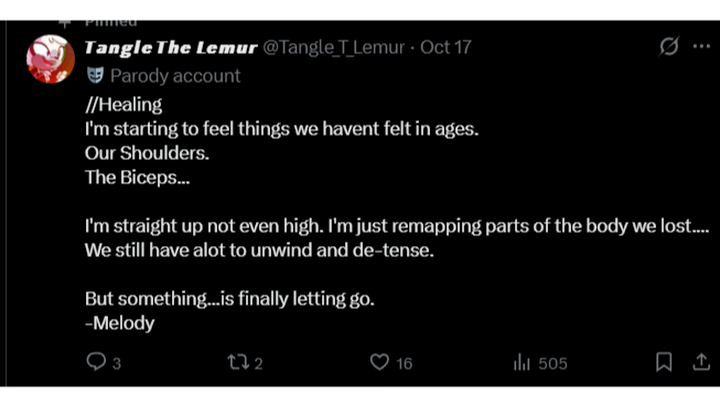Image resolution: width=720 pixels, height=405 pixels.
Task: Open the three-dot more options menu
Action: 702,46
